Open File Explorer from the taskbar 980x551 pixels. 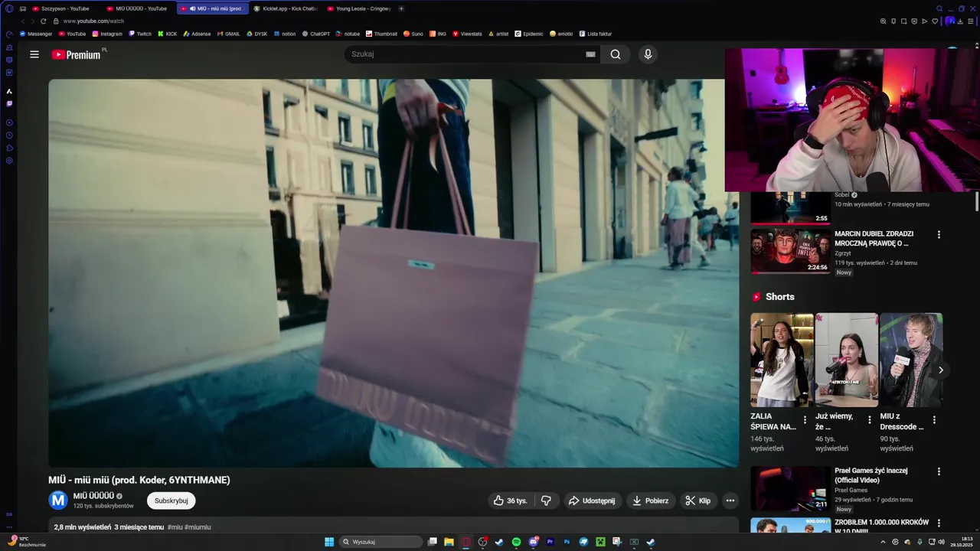click(449, 542)
